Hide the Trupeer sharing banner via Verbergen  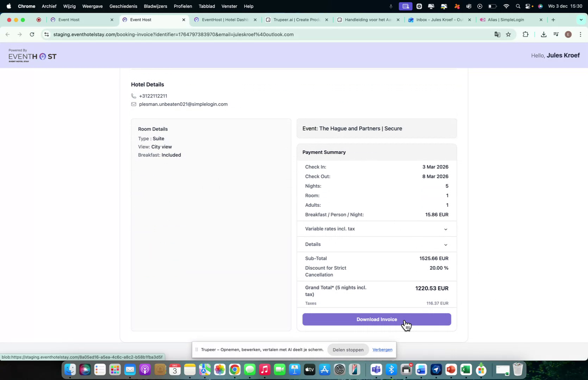[382, 350]
